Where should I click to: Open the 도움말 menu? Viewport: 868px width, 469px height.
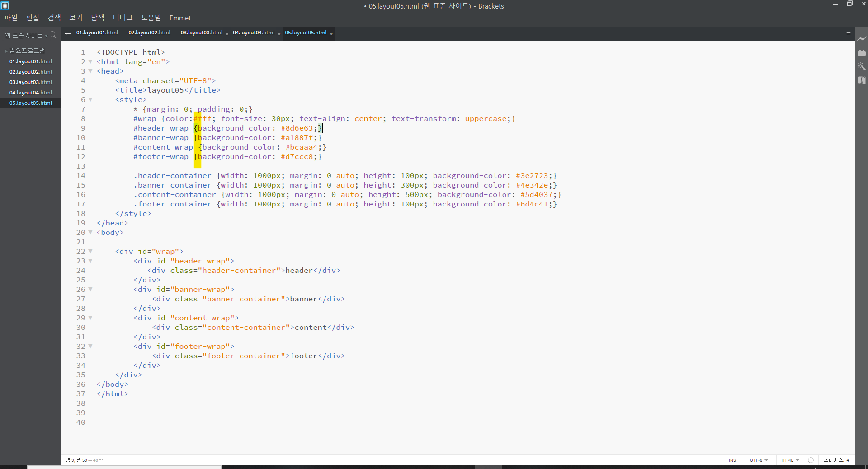151,18
